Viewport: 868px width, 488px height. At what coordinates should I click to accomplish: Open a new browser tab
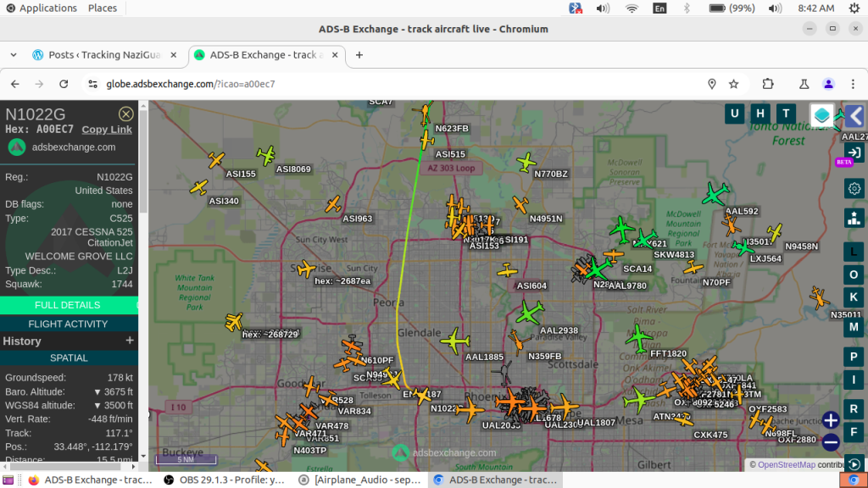359,55
